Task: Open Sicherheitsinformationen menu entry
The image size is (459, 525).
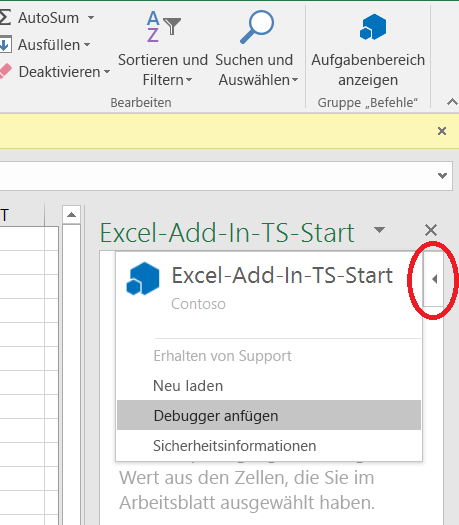Action: click(x=269, y=445)
